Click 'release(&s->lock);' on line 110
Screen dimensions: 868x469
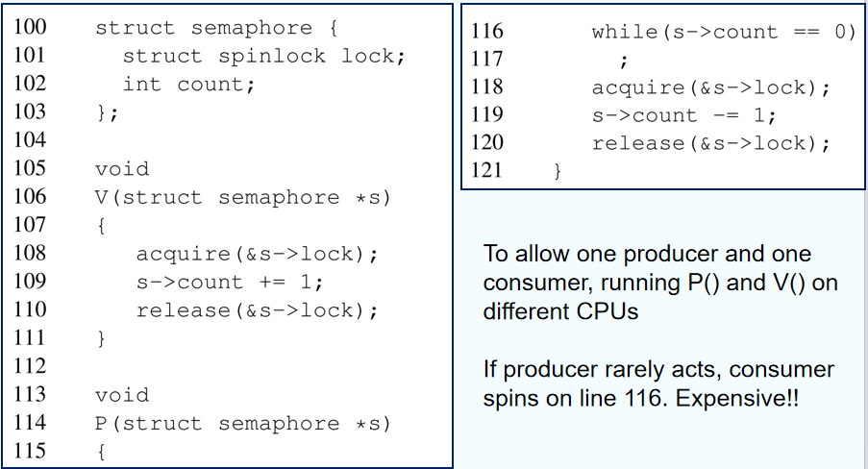[257, 310]
